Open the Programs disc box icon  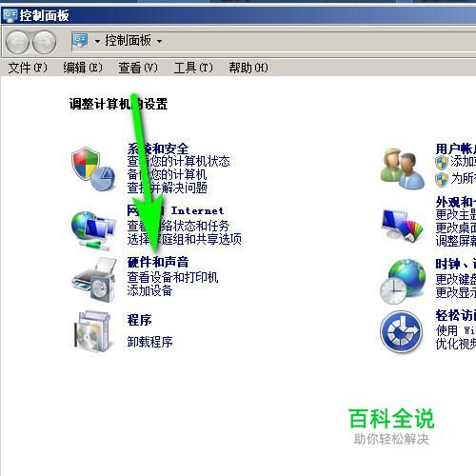pos(92,330)
